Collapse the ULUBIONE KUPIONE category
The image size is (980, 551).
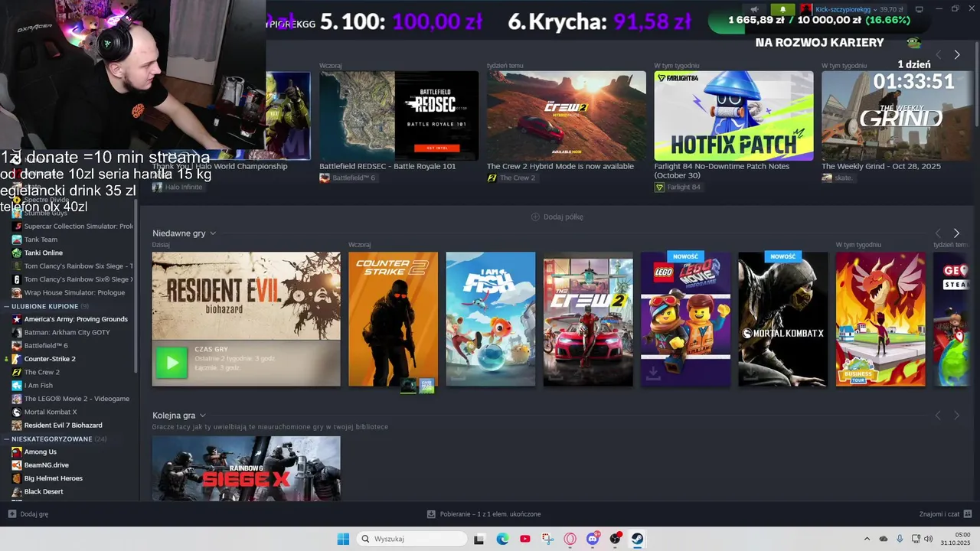pos(6,306)
